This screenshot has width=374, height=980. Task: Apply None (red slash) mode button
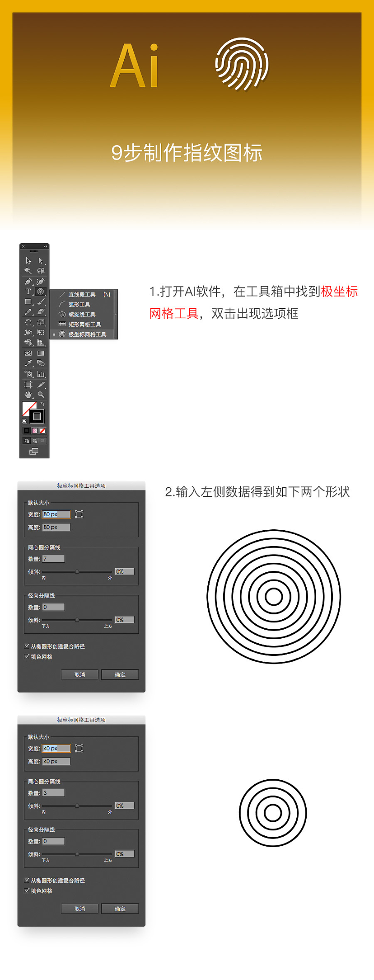42,431
